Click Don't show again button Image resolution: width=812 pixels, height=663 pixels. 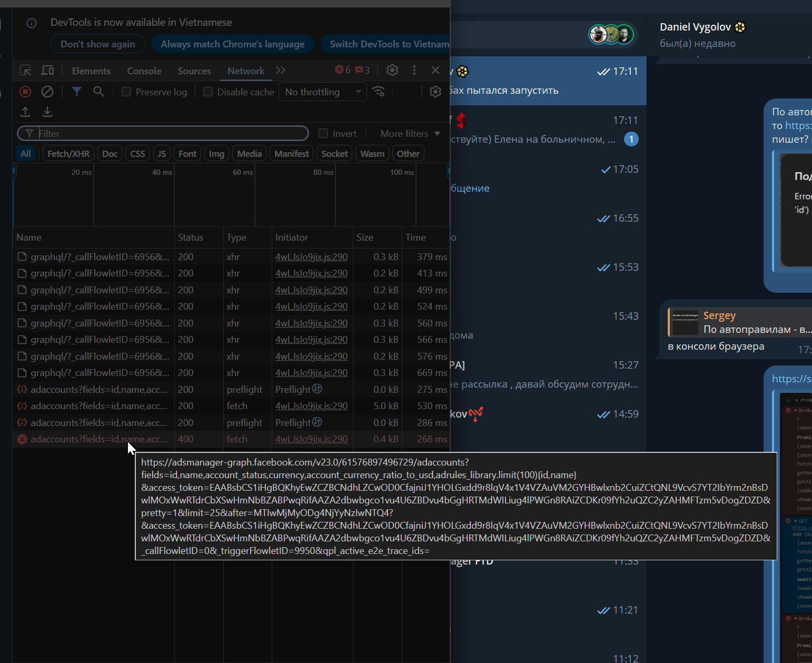[98, 44]
